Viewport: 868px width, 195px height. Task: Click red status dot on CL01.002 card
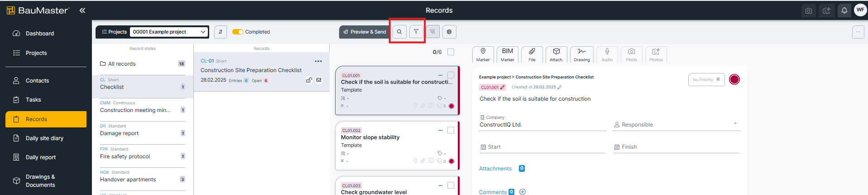[x=451, y=161]
